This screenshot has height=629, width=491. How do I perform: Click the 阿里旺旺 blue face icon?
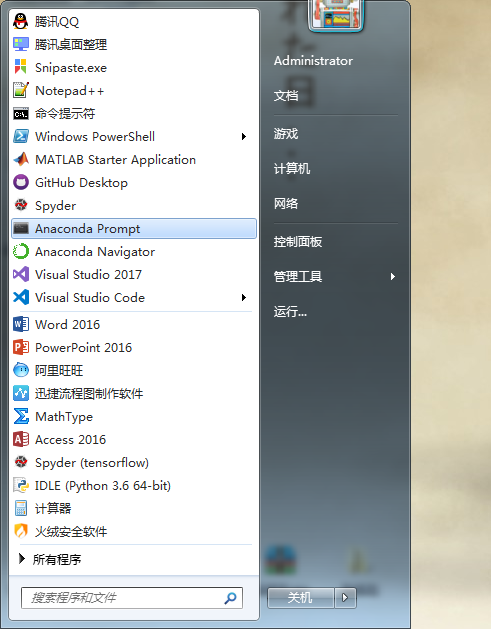[20, 370]
